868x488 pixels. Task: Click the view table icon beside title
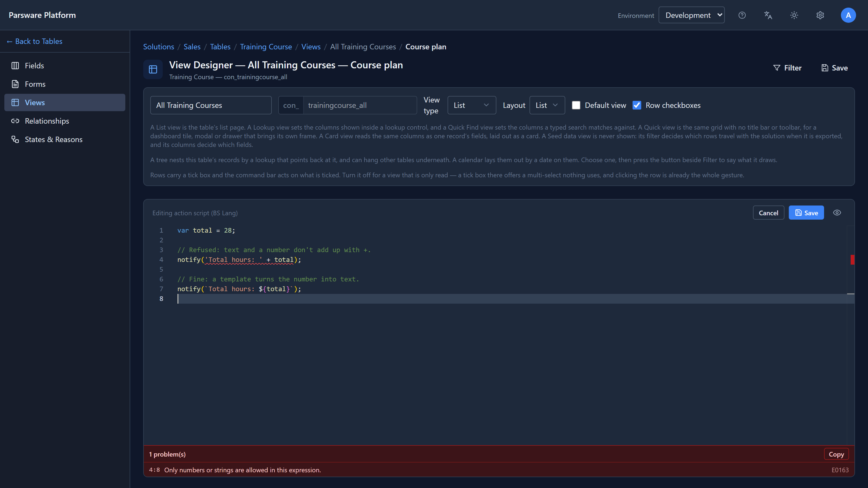153,69
